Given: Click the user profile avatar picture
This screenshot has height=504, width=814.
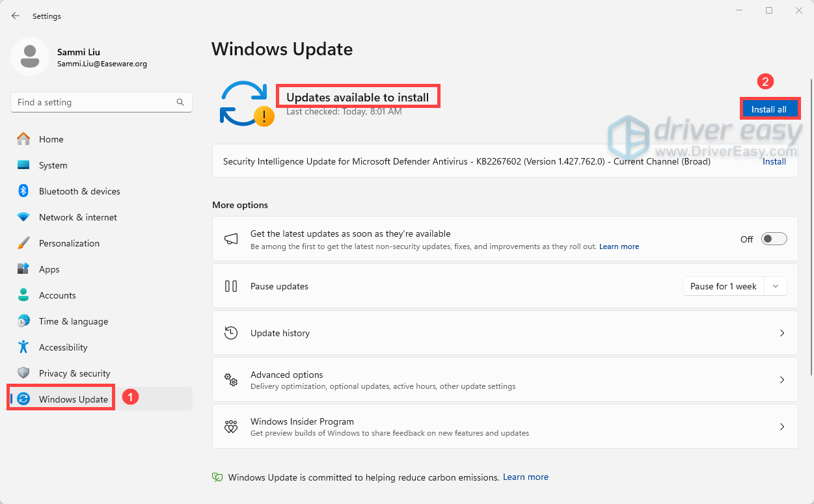Looking at the screenshot, I should (x=30, y=57).
